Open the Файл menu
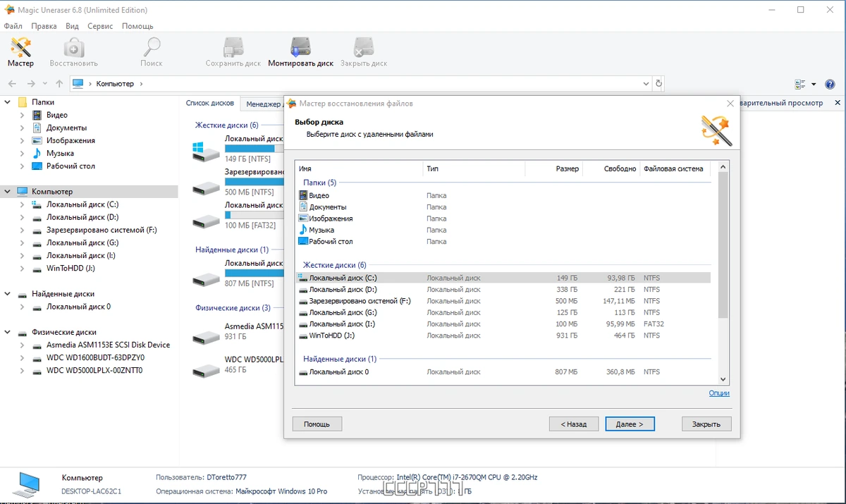The image size is (846, 504). (13, 26)
